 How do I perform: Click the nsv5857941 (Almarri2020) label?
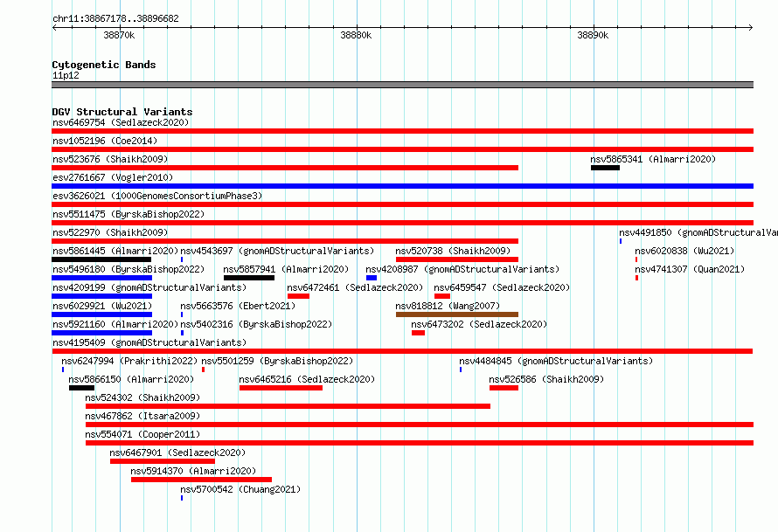tap(286, 269)
